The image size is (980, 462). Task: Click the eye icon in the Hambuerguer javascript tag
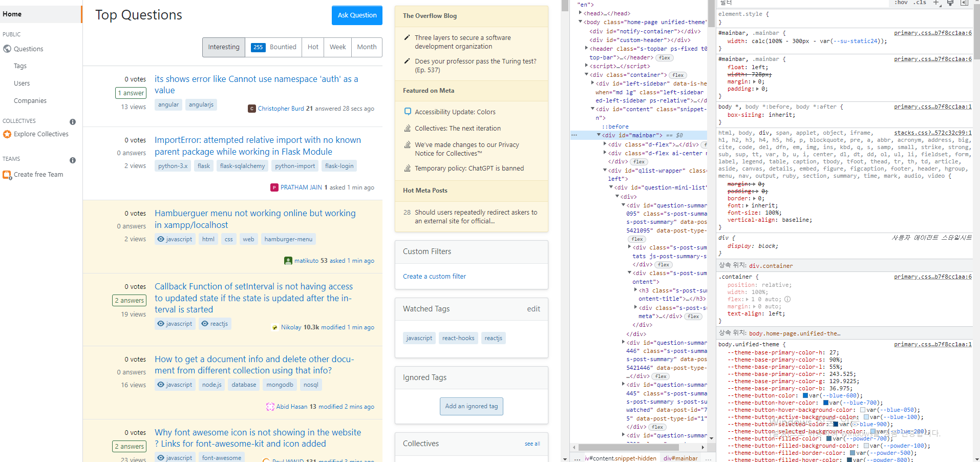[161, 239]
